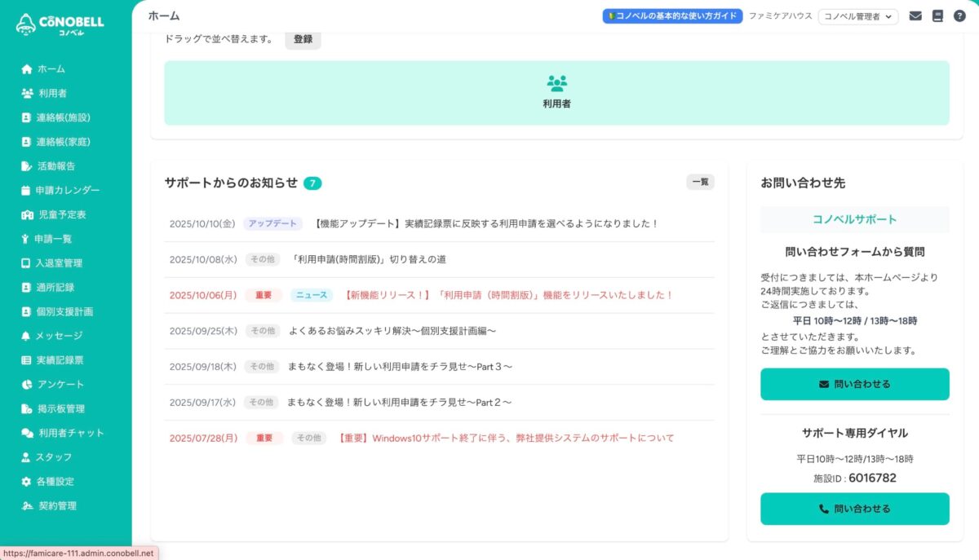
Task: Open the Windows10サポート終了 notice
Action: (x=506, y=438)
